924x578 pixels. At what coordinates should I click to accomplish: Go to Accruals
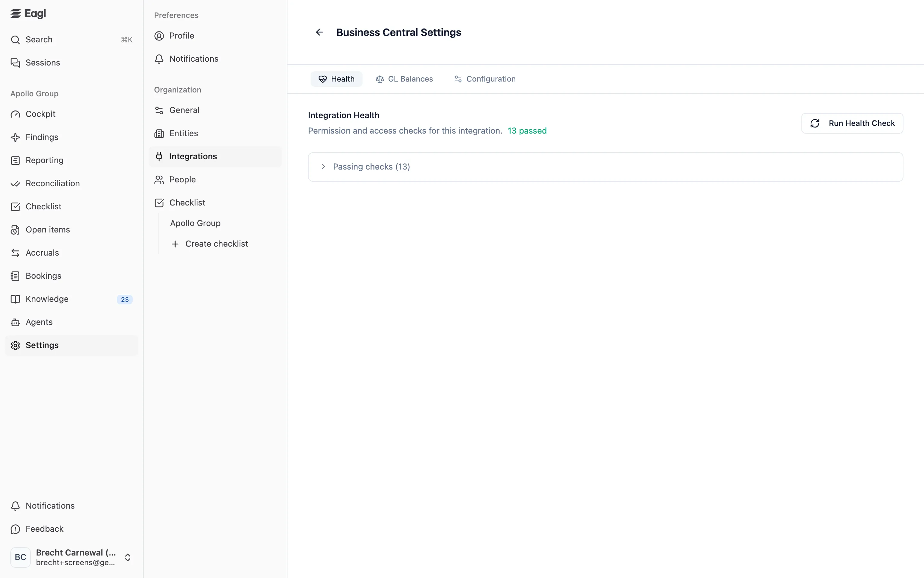click(x=72, y=253)
